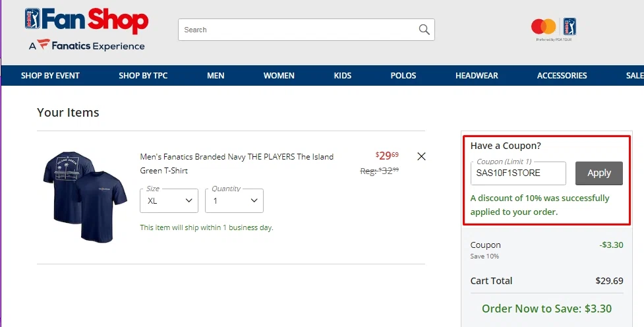The height and width of the screenshot is (327, 644).
Task: Open the Island Green T-Shirt product title
Action: click(237, 163)
